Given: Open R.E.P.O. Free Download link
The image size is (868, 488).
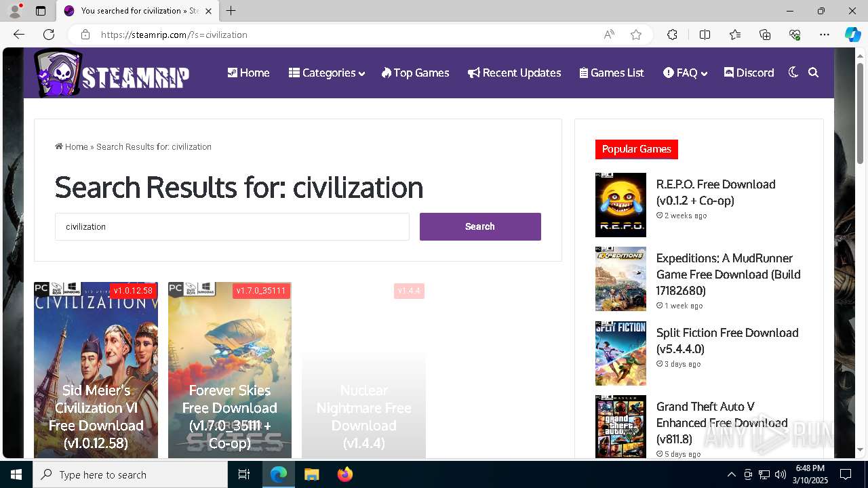Looking at the screenshot, I should 715,192.
